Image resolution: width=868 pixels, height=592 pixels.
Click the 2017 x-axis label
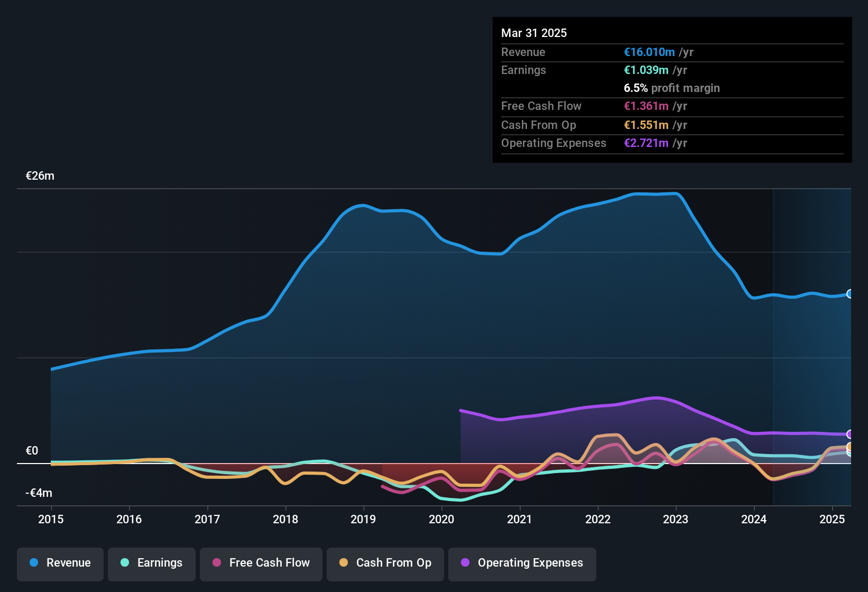pyautogui.click(x=207, y=519)
